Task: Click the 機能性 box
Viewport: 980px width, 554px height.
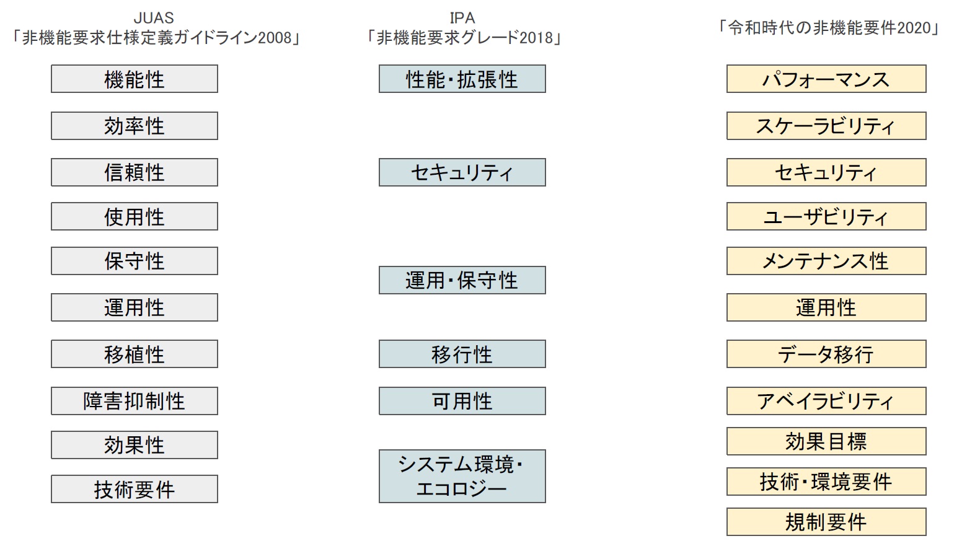Action: 135,79
